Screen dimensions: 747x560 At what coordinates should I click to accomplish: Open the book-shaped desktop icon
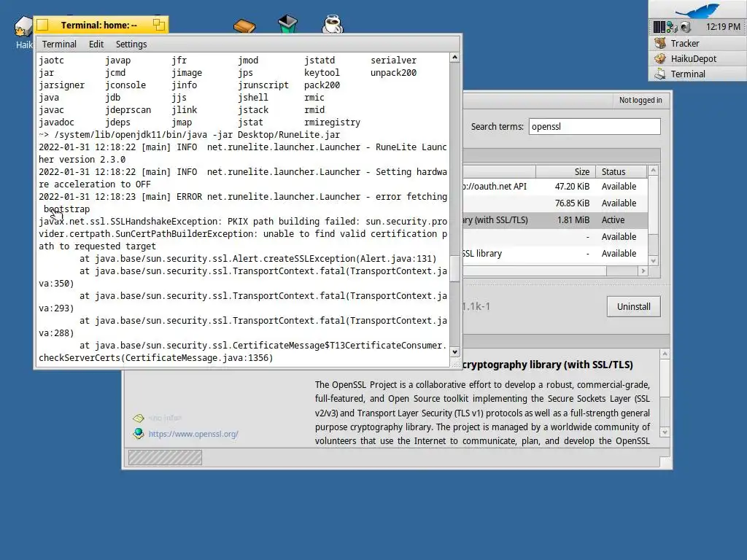click(x=244, y=26)
